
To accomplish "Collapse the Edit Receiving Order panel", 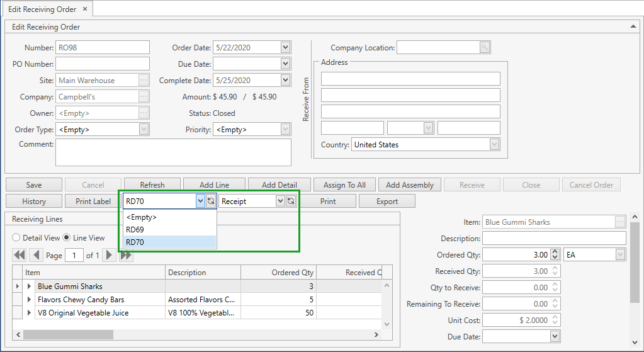I will click(633, 26).
